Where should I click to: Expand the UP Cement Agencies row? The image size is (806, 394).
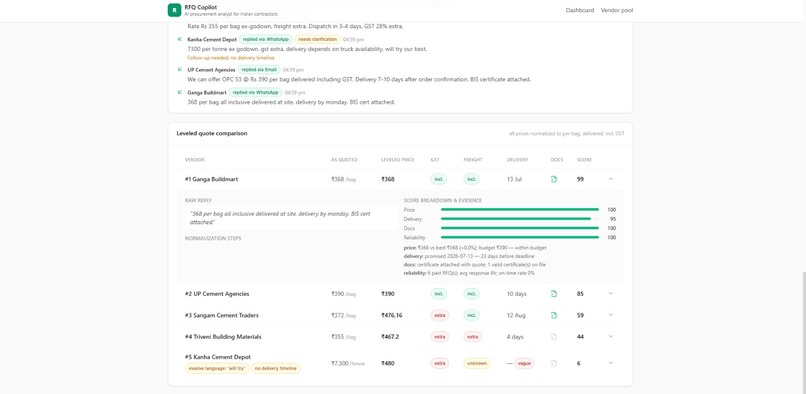611,294
